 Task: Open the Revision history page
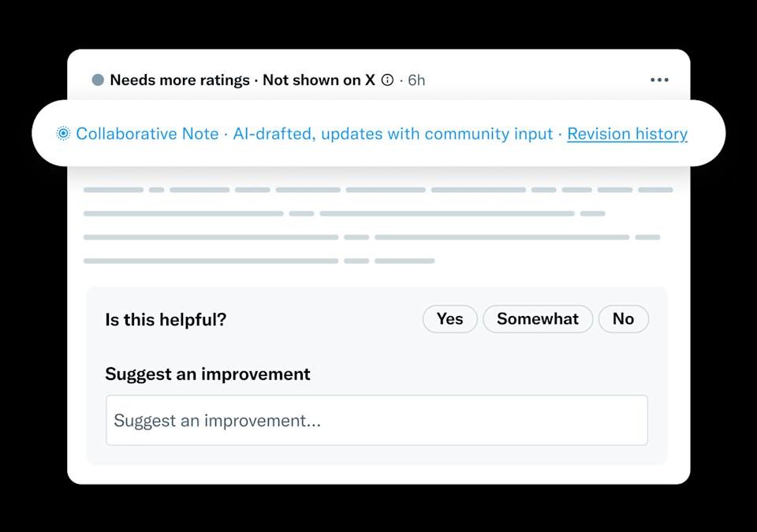(627, 134)
